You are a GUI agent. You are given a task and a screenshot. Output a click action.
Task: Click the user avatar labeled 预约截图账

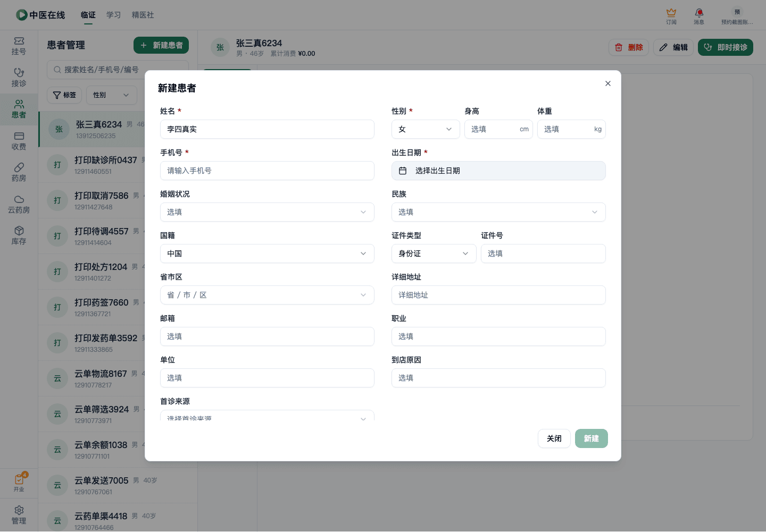(x=737, y=16)
